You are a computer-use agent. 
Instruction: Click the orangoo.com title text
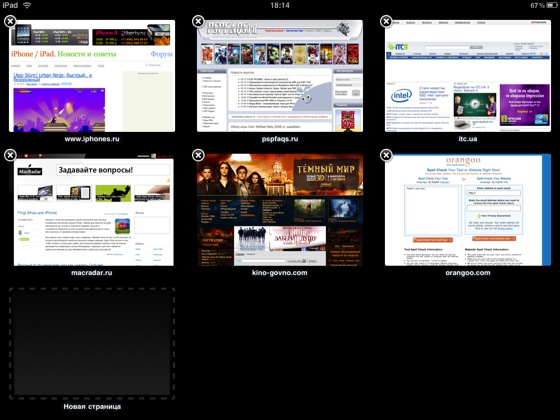[468, 273]
